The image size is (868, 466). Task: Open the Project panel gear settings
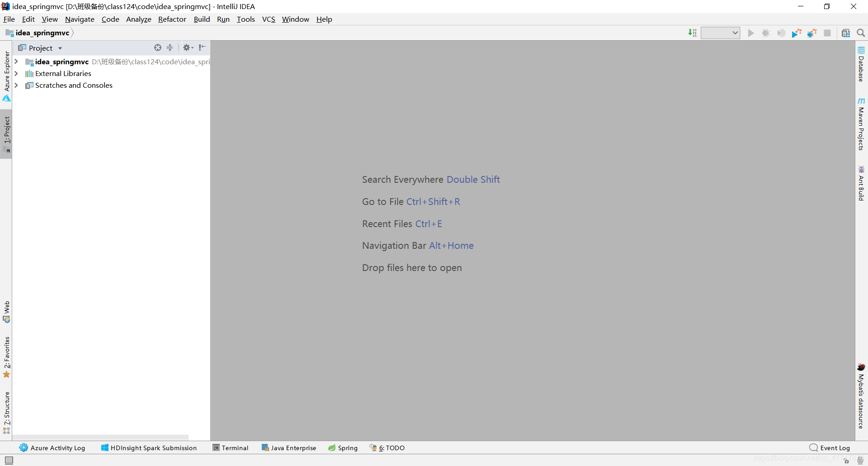pos(188,48)
